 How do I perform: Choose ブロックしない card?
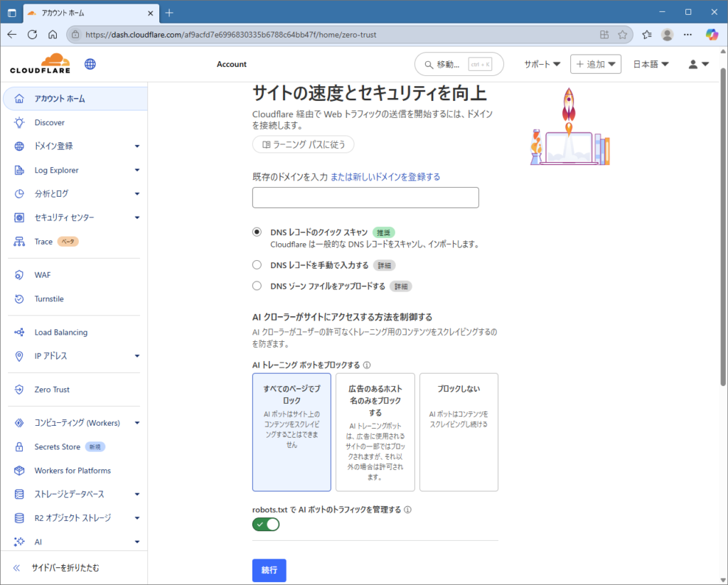tap(459, 431)
